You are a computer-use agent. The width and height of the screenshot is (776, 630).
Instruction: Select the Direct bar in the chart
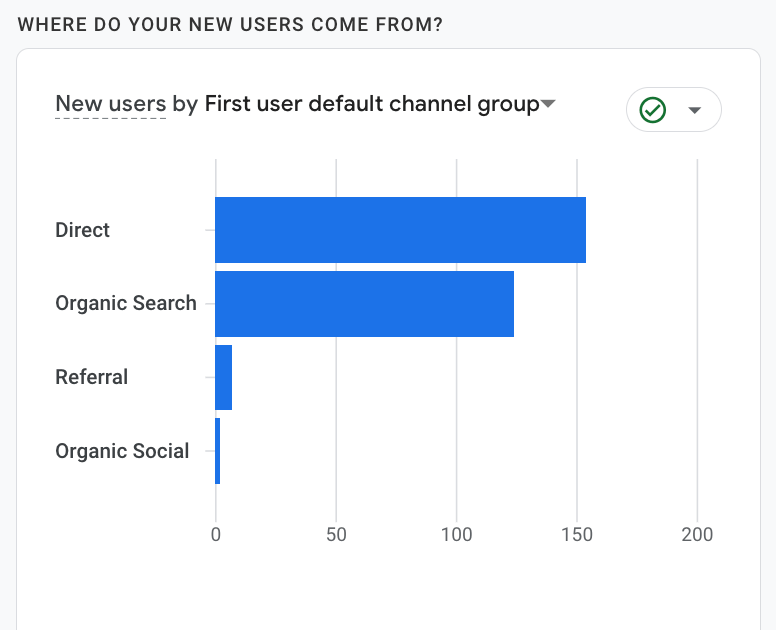click(400, 230)
